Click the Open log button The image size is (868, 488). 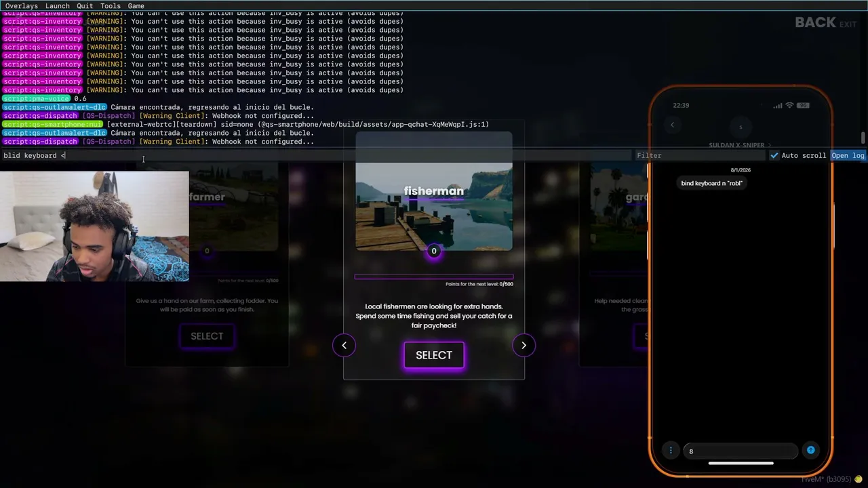[848, 155]
